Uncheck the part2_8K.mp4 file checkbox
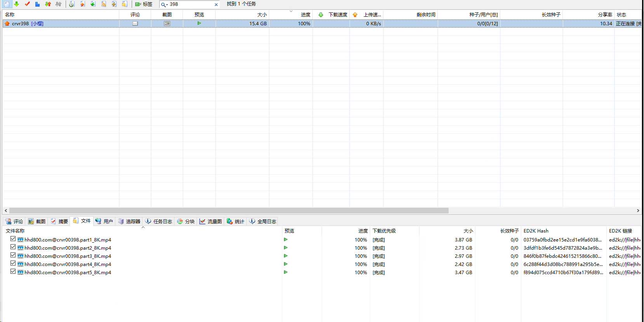Viewport: 644px width, 322px height. 13,247
